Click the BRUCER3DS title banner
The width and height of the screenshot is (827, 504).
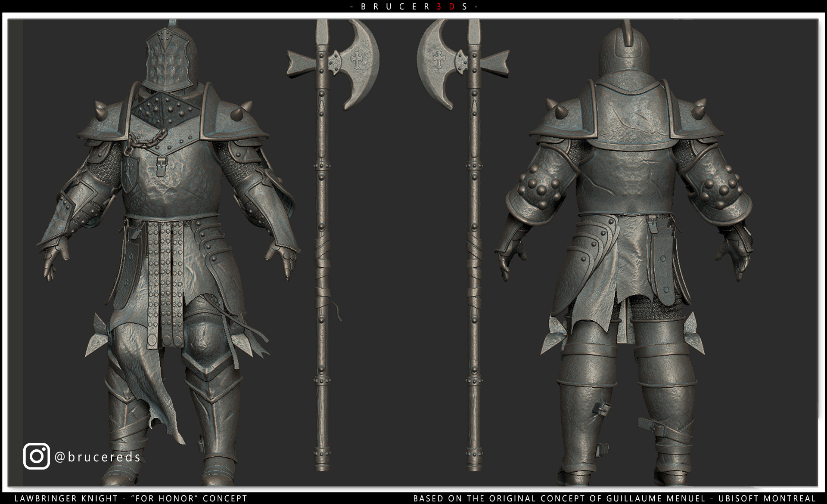413,6
